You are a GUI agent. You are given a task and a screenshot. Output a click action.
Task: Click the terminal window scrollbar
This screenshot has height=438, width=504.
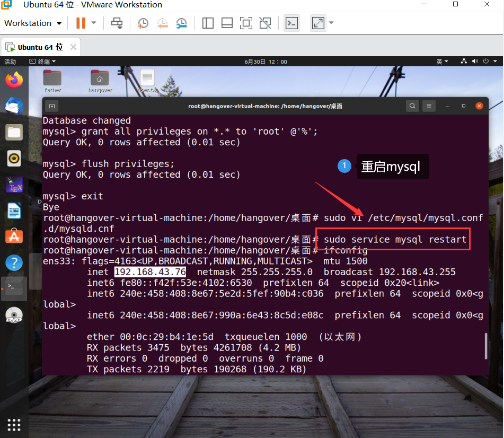coord(485,346)
